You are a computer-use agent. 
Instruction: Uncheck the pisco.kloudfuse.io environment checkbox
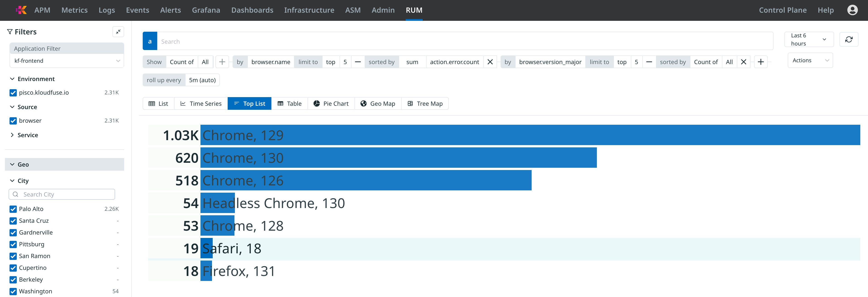[x=13, y=93]
